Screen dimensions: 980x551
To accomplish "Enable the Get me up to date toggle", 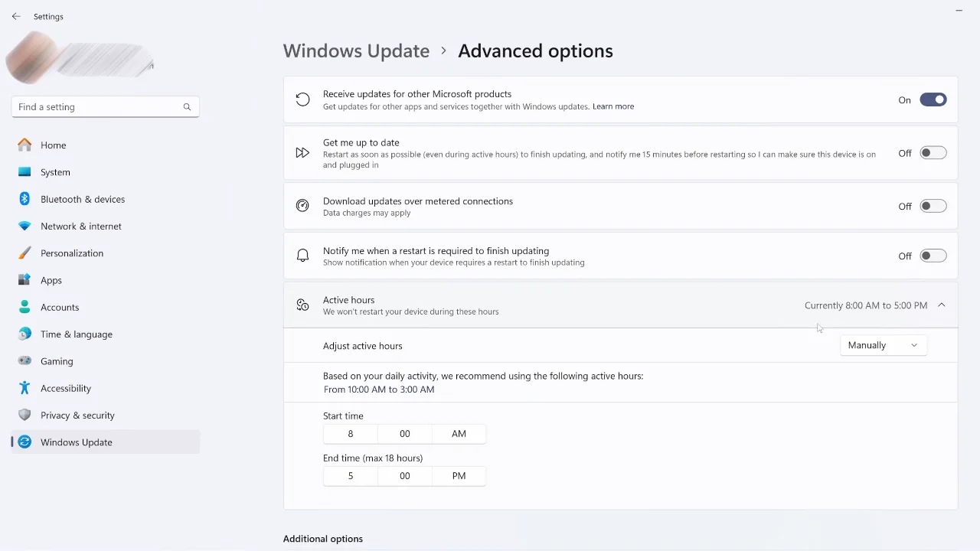I will click(x=933, y=153).
